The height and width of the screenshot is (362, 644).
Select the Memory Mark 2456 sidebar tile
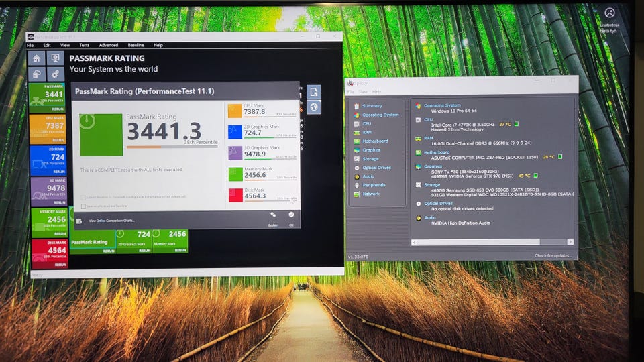pyautogui.click(x=49, y=223)
